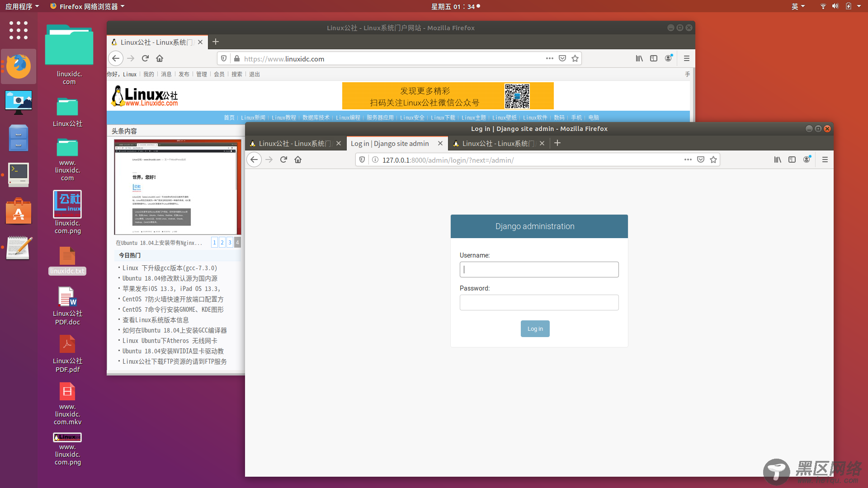Image resolution: width=868 pixels, height=488 pixels.
Task: Go Home in Django admin Firefox window
Action: (298, 160)
